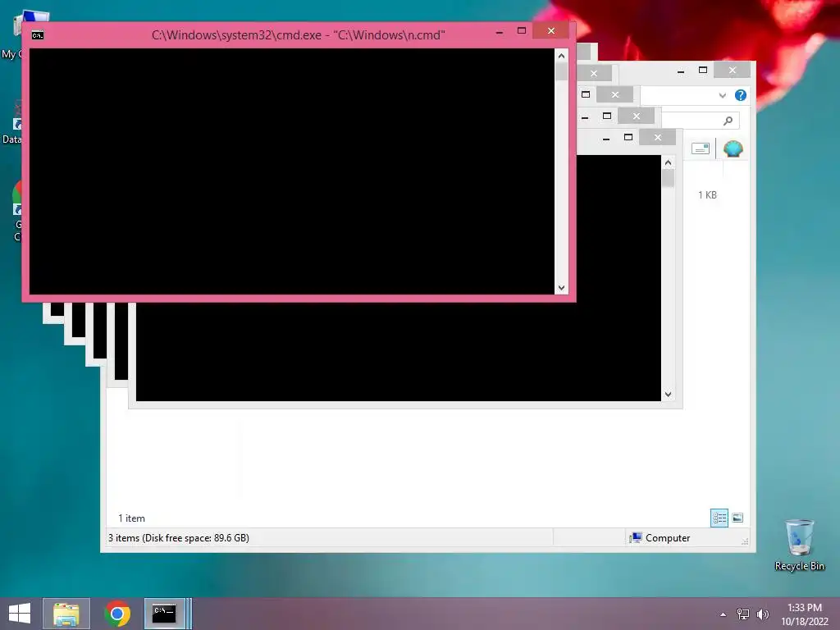
Task: Close the File Explorer window
Action: 733,71
